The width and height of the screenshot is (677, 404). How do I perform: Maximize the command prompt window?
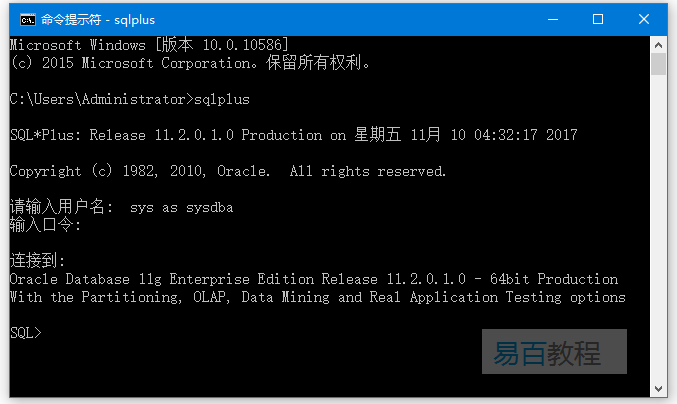click(598, 19)
